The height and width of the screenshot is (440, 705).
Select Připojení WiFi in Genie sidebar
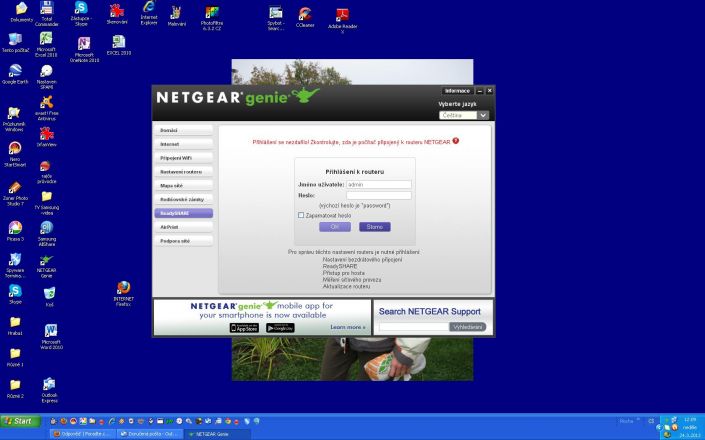click(x=183, y=158)
